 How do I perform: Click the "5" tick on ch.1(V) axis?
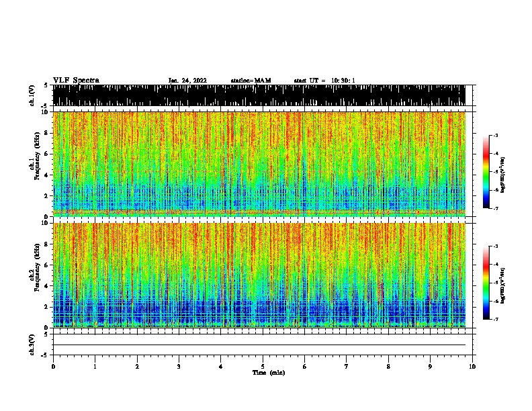46,85
